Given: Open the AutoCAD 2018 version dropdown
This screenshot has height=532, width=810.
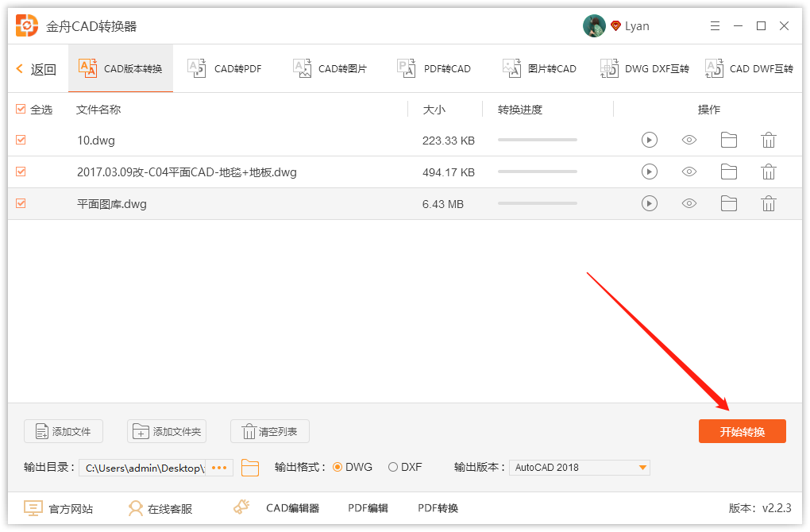Looking at the screenshot, I should click(579, 467).
